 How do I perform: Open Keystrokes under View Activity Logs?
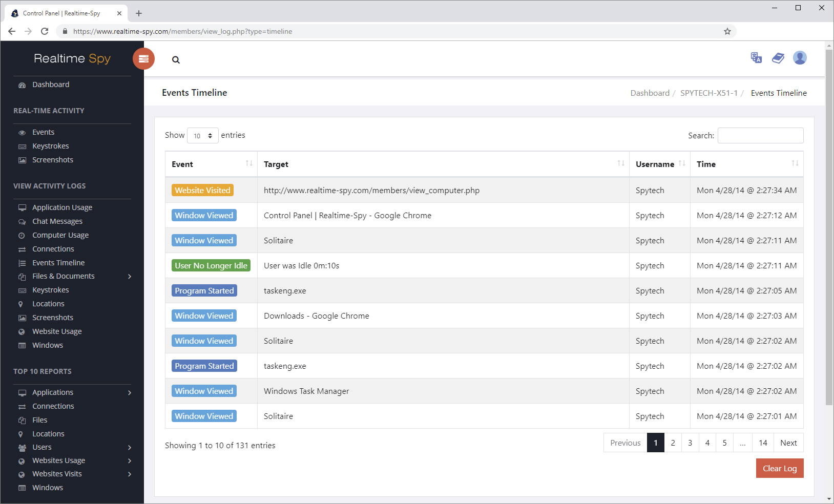coord(50,290)
